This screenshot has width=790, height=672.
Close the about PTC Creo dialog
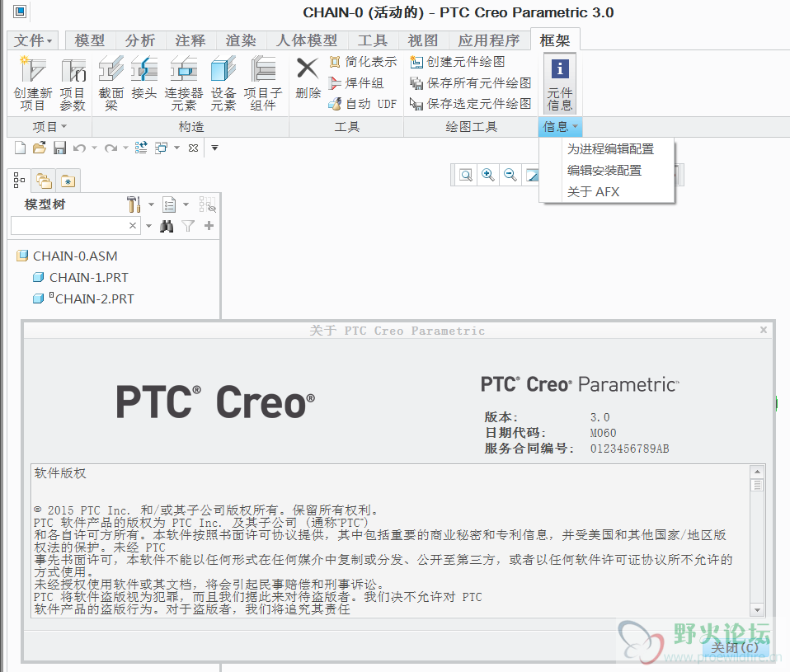click(764, 330)
